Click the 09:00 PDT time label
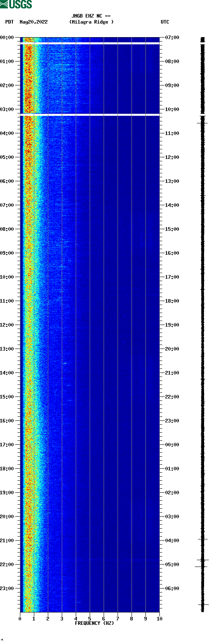Viewport: 220px width, 644px height. (7, 253)
